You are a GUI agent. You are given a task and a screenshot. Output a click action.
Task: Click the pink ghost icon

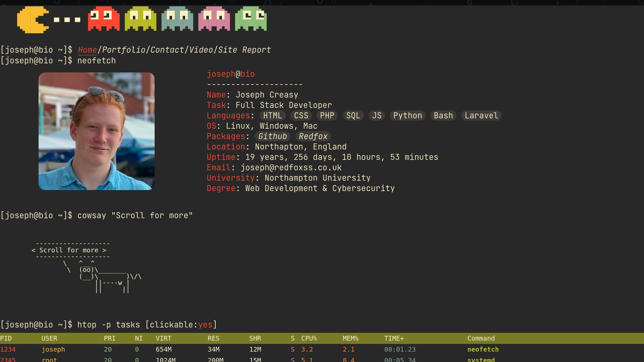pyautogui.click(x=214, y=19)
